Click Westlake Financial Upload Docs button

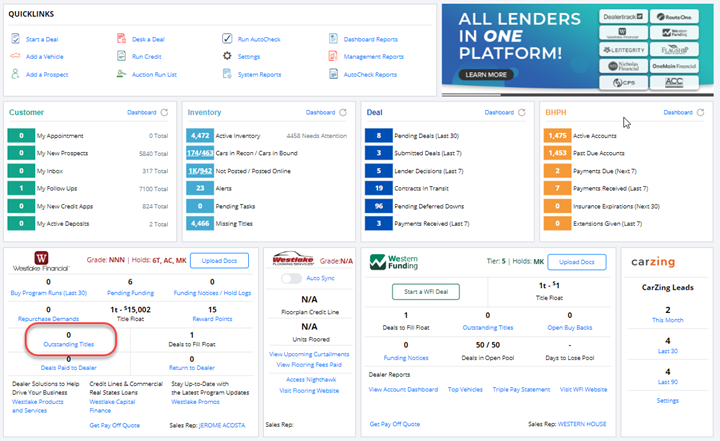click(x=219, y=260)
